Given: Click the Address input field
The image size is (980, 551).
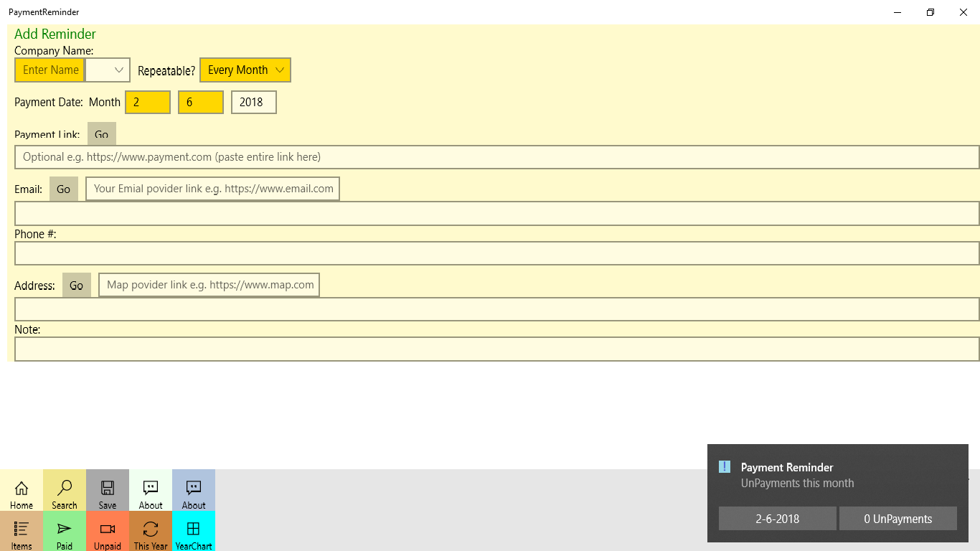Looking at the screenshot, I should pos(497,309).
